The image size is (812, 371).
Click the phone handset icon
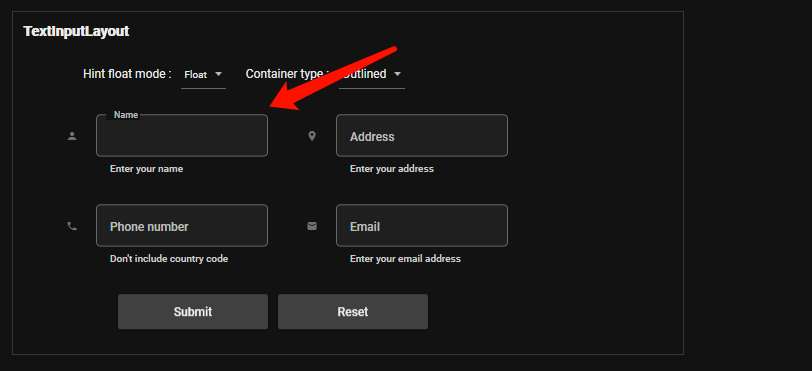(72, 226)
